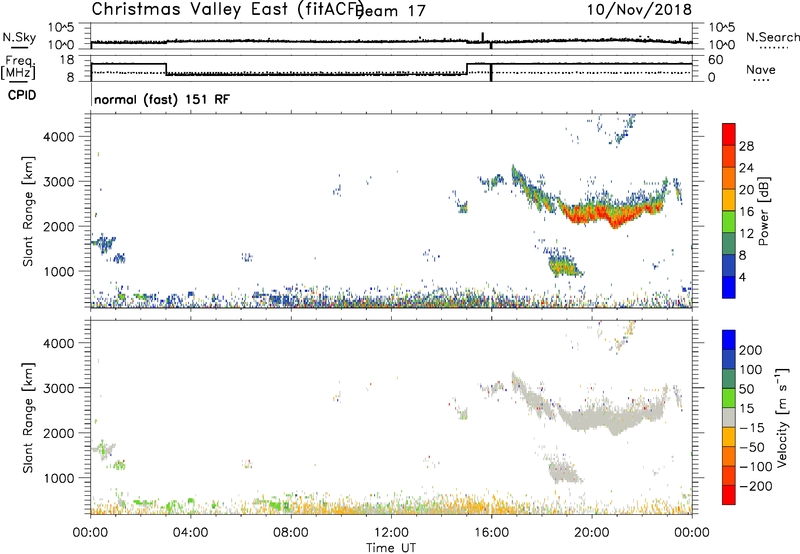The width and height of the screenshot is (800, 554).
Task: Click the date '10/Nov/2018'
Action: click(x=639, y=10)
